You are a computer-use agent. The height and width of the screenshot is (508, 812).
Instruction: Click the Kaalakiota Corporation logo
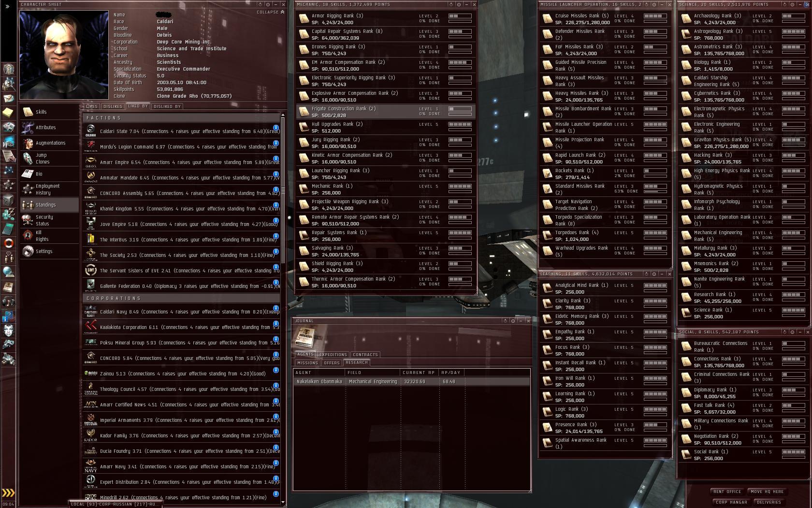pos(90,327)
